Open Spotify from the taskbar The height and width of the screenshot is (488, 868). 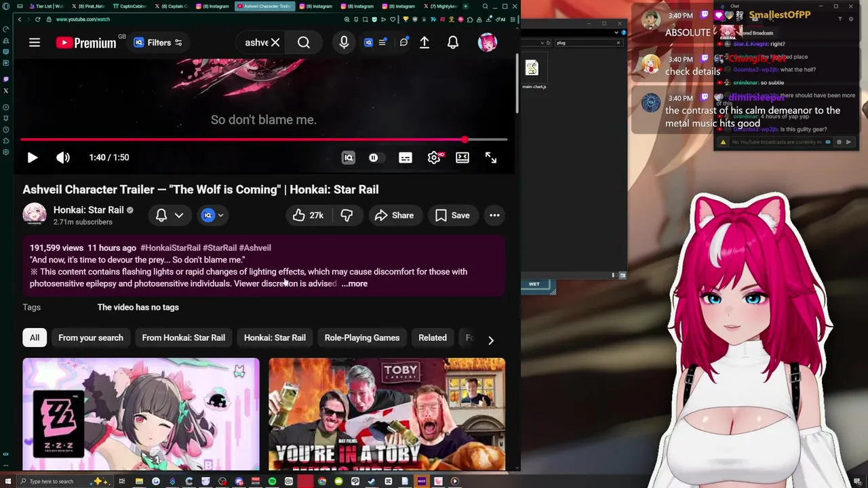click(x=272, y=481)
